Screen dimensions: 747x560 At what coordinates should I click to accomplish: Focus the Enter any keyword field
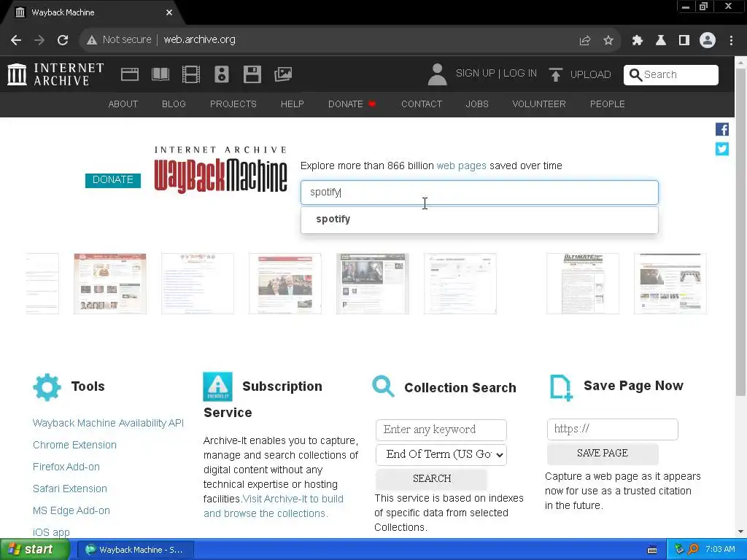(x=441, y=429)
